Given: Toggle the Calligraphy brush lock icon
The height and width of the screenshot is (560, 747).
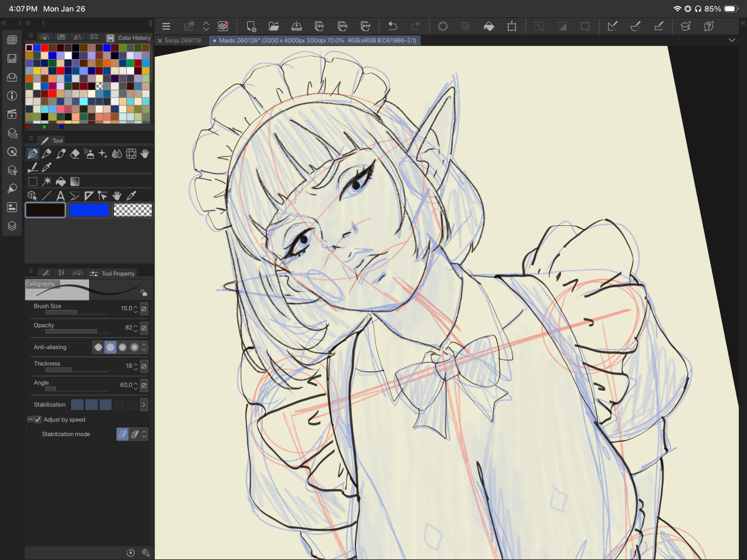Looking at the screenshot, I should pos(144,293).
